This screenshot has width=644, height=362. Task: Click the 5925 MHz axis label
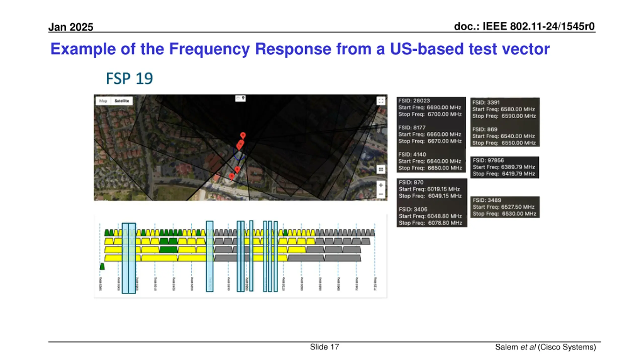[100, 284]
